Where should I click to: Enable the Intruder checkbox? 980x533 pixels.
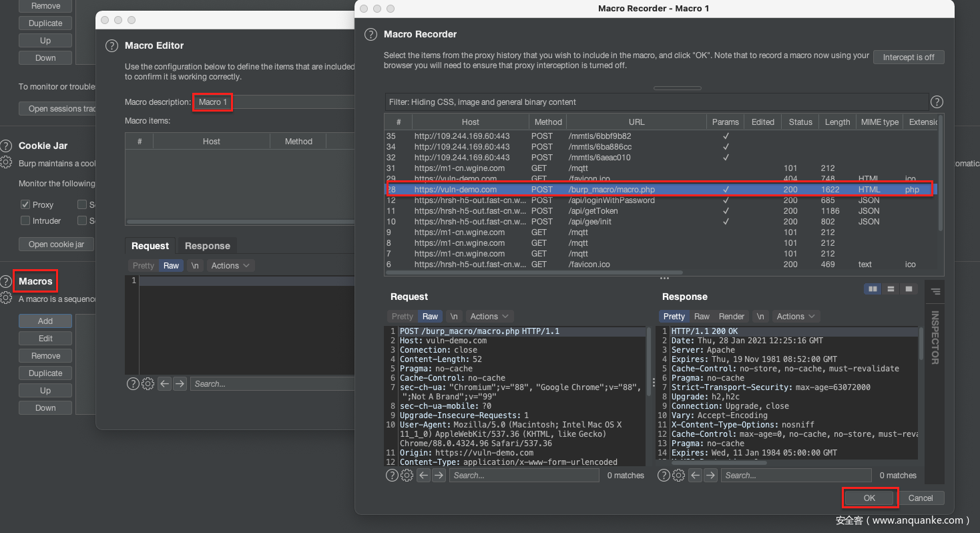point(25,221)
